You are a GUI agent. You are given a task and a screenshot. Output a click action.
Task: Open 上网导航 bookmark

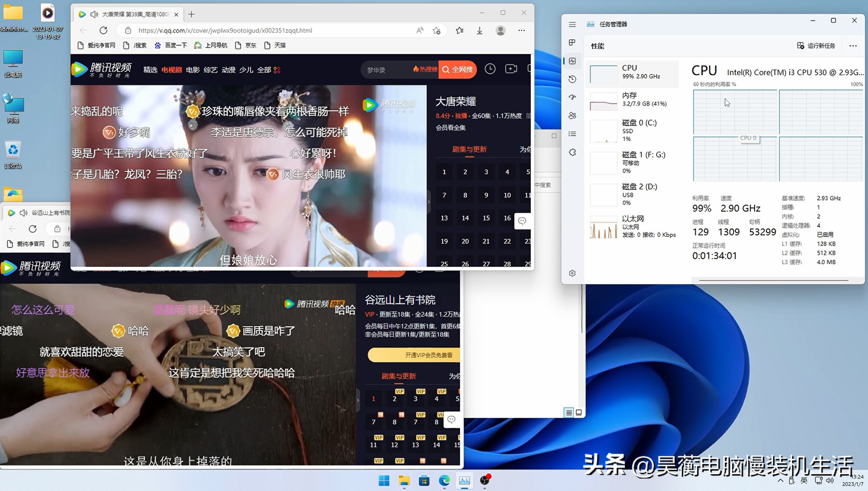pos(211,45)
